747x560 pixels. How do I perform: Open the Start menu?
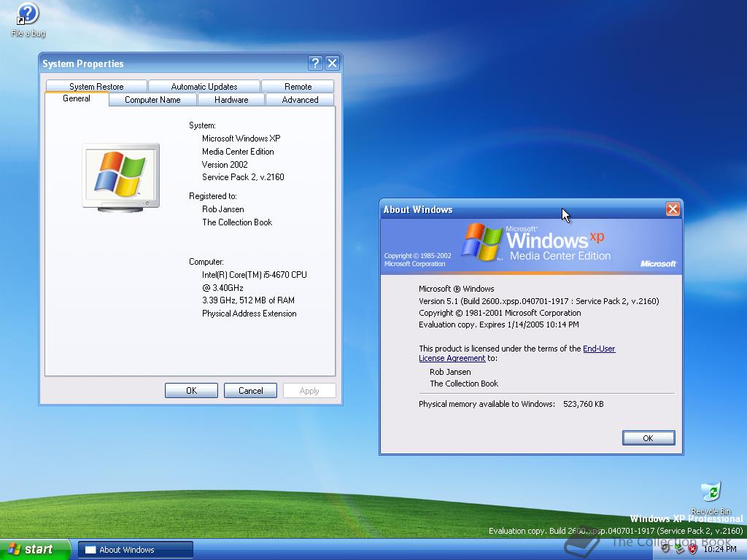click(35, 549)
